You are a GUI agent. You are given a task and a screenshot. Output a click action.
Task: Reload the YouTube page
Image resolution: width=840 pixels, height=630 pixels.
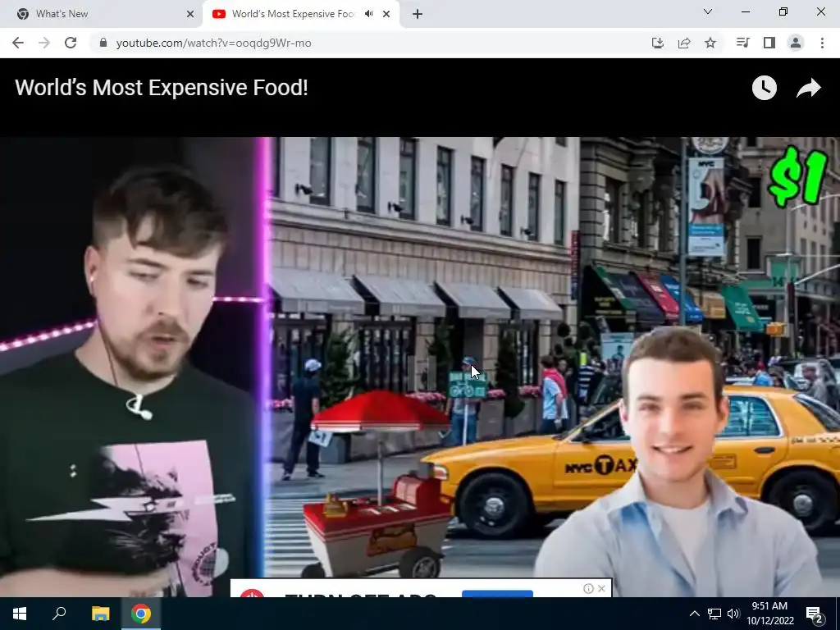71,43
